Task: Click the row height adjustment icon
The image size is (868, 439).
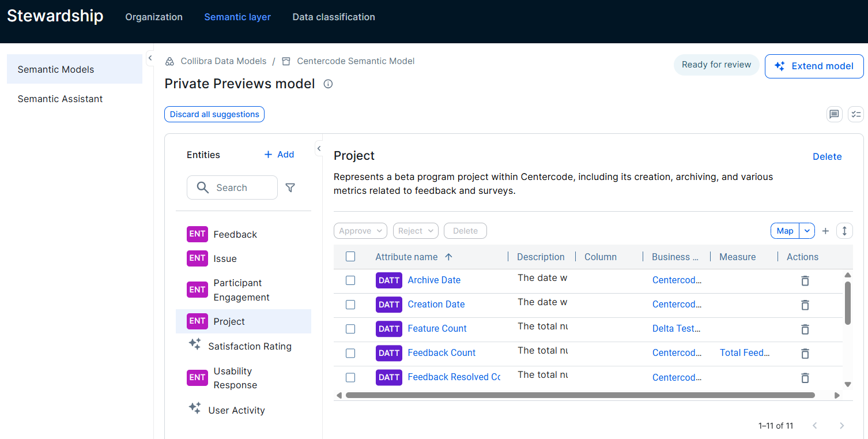Action: tap(844, 230)
